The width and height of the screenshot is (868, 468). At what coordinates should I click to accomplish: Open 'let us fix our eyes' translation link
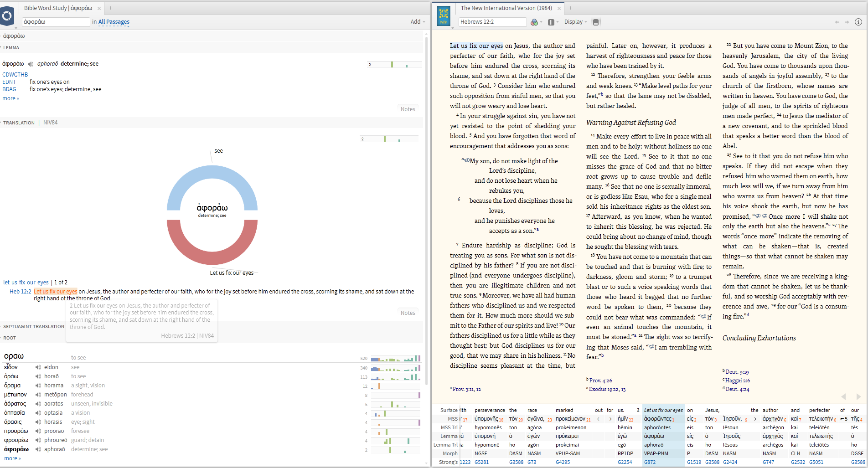[x=26, y=283]
